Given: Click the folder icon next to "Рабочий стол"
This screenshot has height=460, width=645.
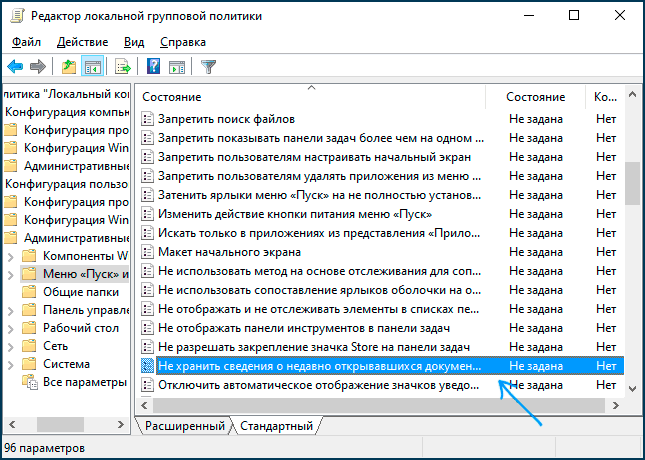Looking at the screenshot, I should (x=29, y=328).
